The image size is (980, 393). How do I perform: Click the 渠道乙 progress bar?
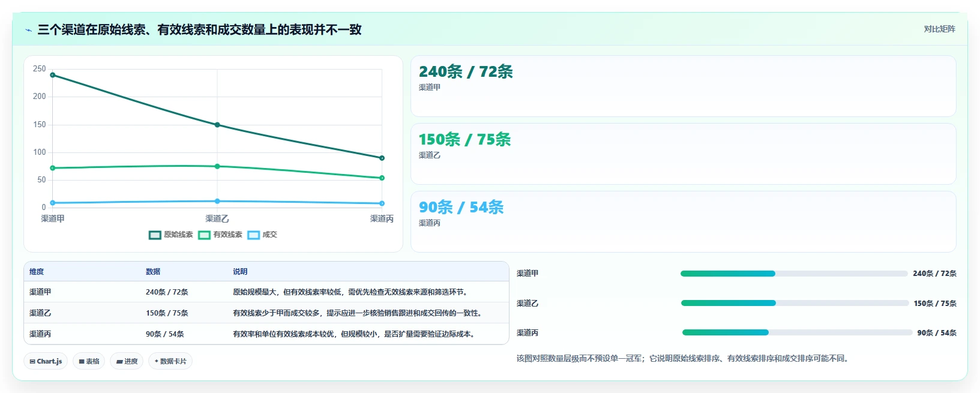(795, 303)
